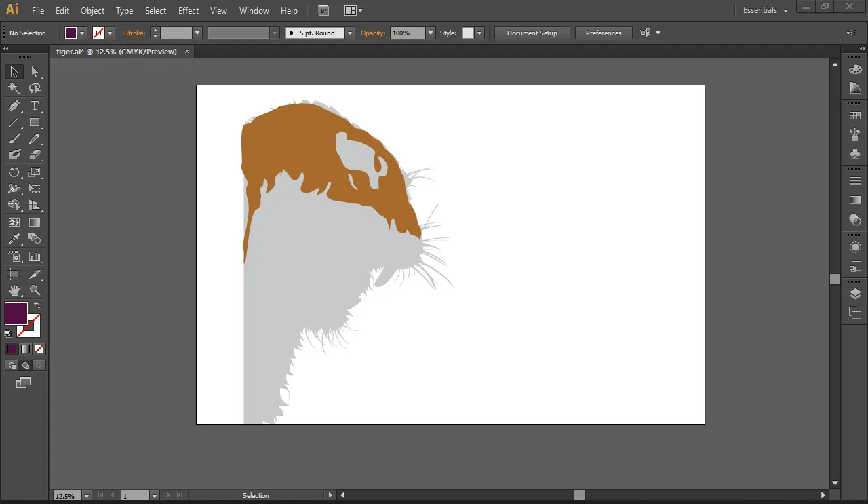Screen dimensions: 868x504
Task: Select the Column Graph tool
Action: 35,257
